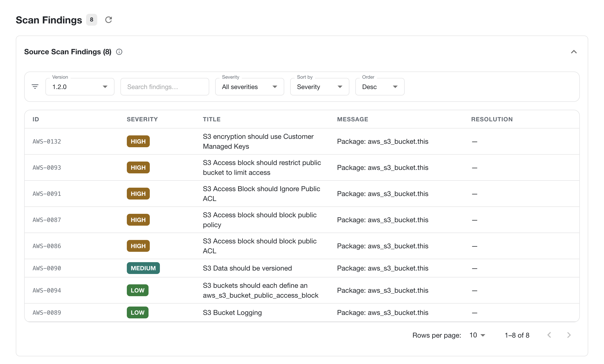This screenshot has width=604, height=364.
Task: Go to the next page arrow
Action: click(x=569, y=335)
